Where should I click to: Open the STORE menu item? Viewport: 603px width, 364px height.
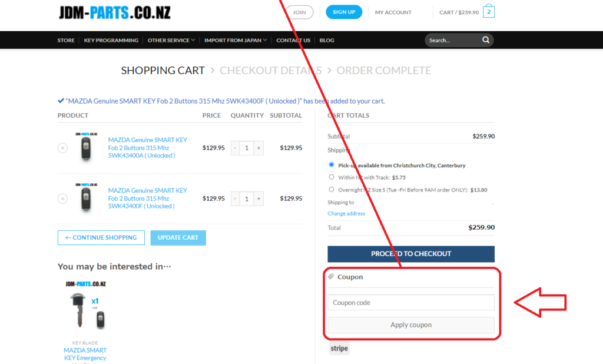66,40
